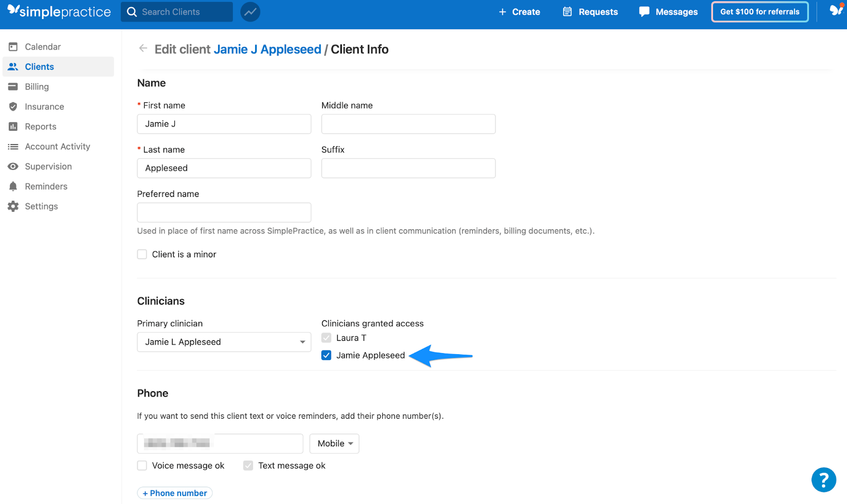The width and height of the screenshot is (847, 504).
Task: Open Supervision in the sidebar
Action: pos(48,166)
